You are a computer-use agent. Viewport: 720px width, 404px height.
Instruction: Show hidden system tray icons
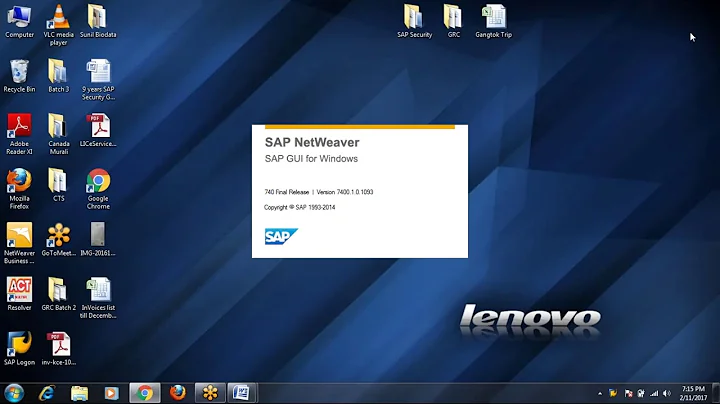pyautogui.click(x=600, y=393)
